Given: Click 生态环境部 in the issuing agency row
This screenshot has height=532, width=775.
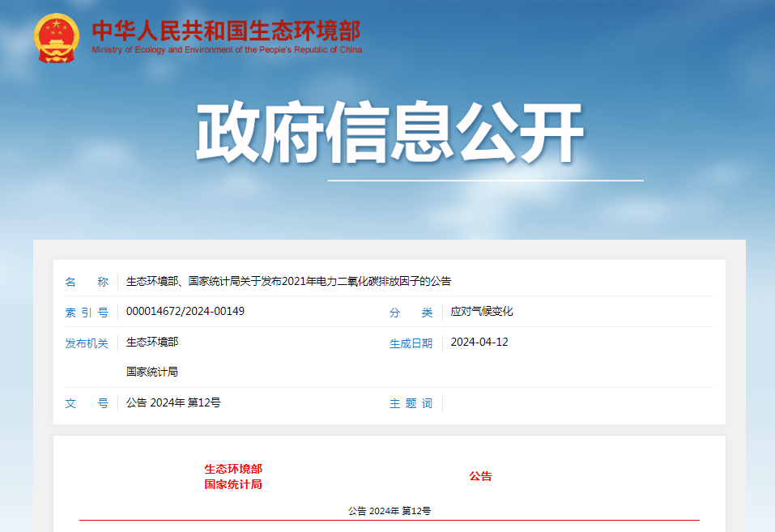Looking at the screenshot, I should (x=152, y=343).
